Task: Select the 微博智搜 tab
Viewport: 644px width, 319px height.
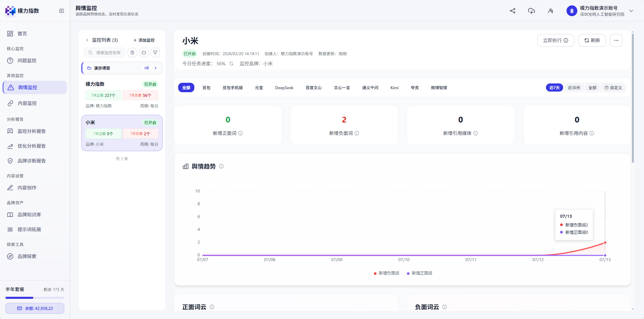Action: click(x=439, y=88)
